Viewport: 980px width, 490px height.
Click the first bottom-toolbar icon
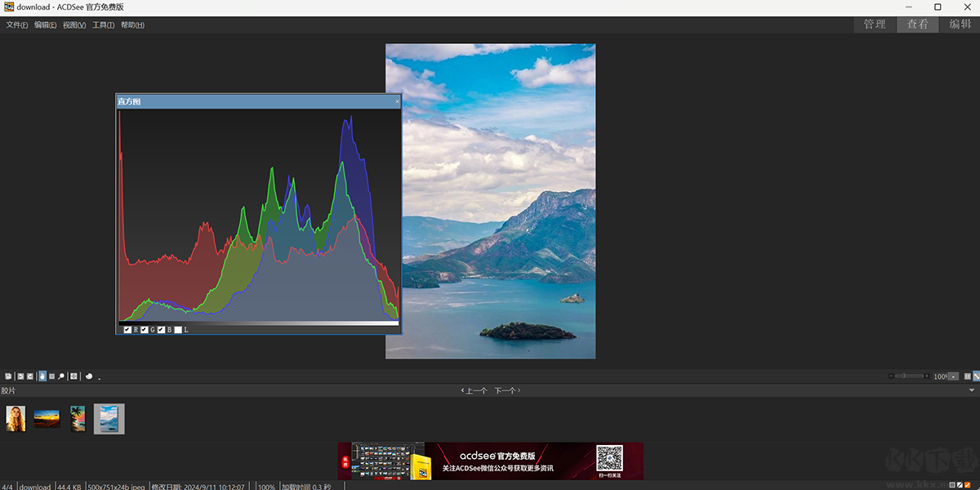tap(8, 376)
